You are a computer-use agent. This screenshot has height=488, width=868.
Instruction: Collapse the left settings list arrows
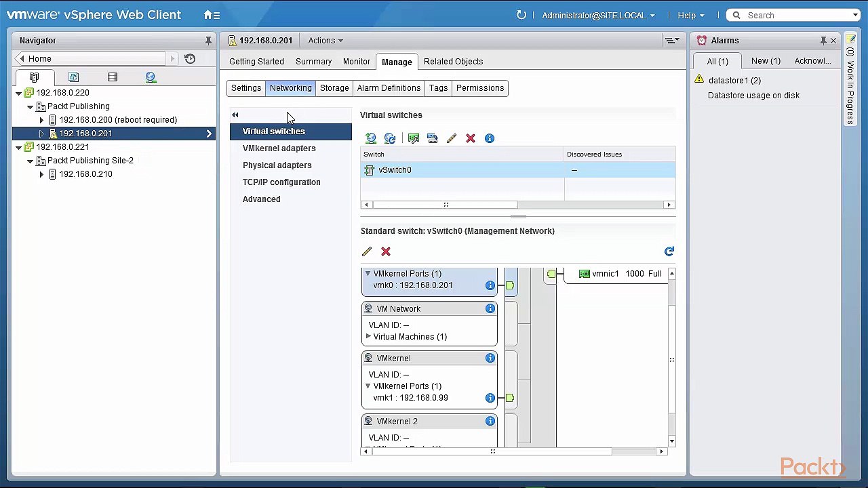(235, 115)
